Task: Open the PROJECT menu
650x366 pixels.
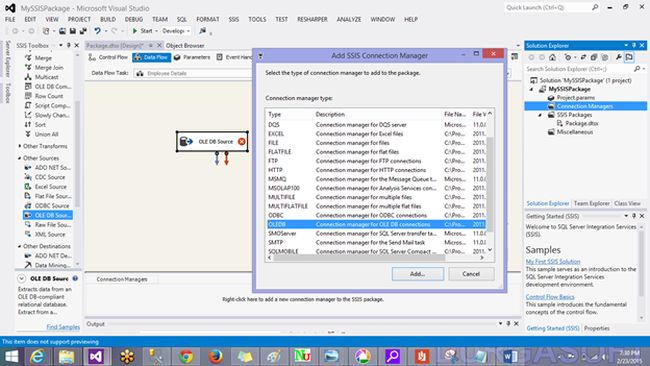Action: coord(79,19)
